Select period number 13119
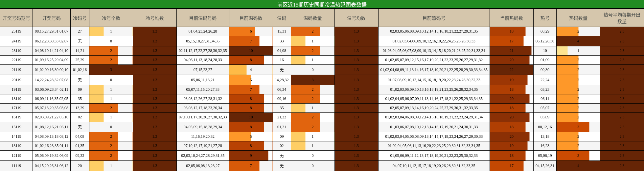This screenshot has height=171, width=644. (x=16, y=146)
